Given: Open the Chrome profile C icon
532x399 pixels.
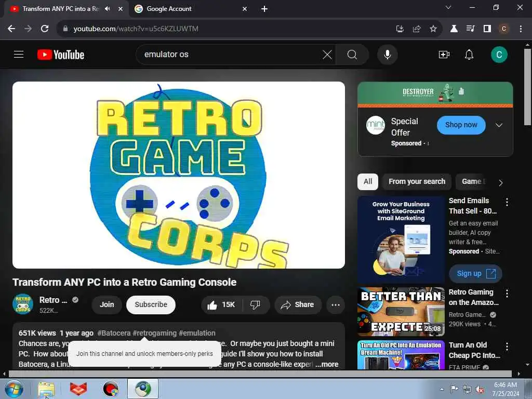Looking at the screenshot, I should 503,29.
